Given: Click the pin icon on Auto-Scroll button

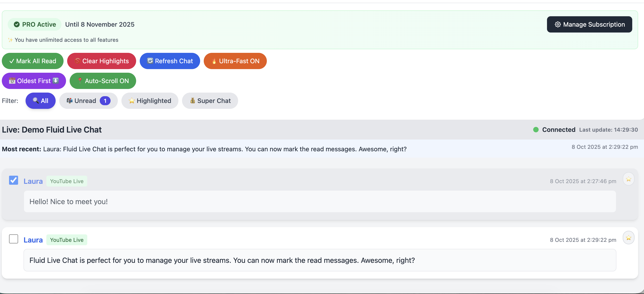Looking at the screenshot, I should click(80, 81).
